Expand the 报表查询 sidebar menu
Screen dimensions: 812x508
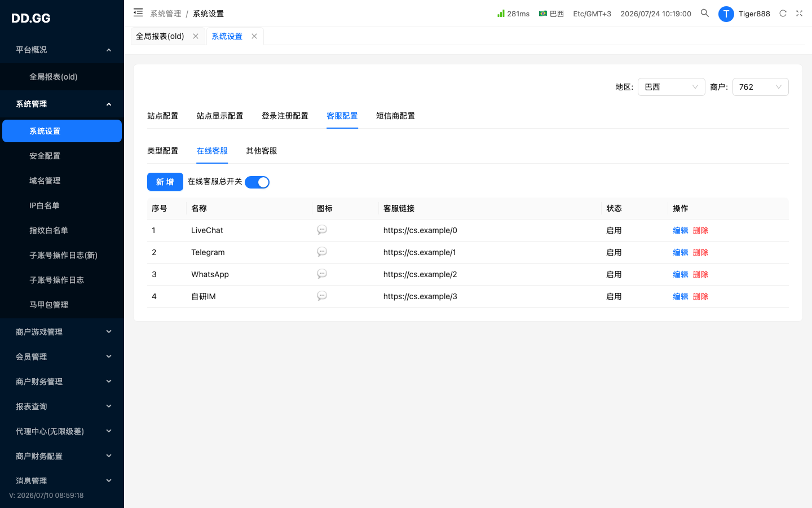click(x=62, y=406)
